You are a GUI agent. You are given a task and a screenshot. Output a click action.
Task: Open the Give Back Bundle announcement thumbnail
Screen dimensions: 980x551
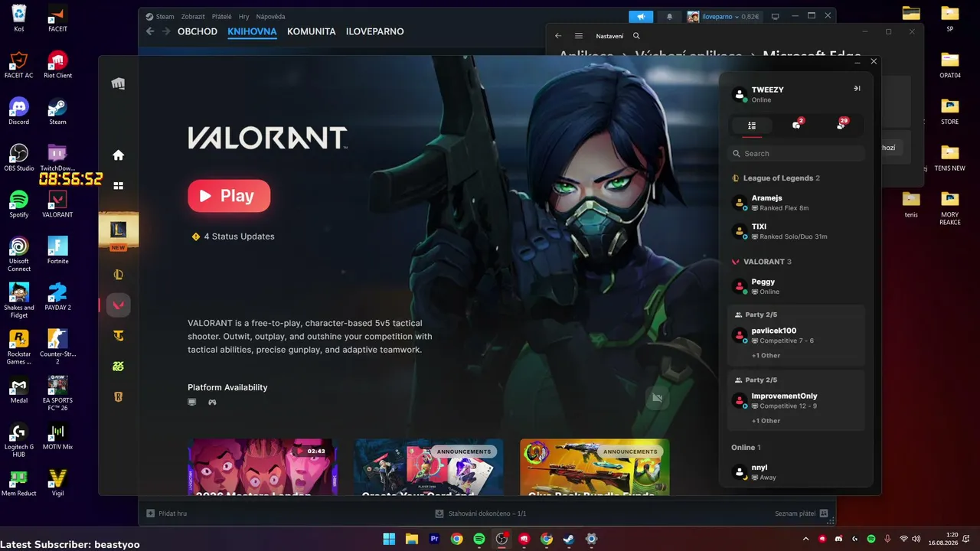point(595,467)
